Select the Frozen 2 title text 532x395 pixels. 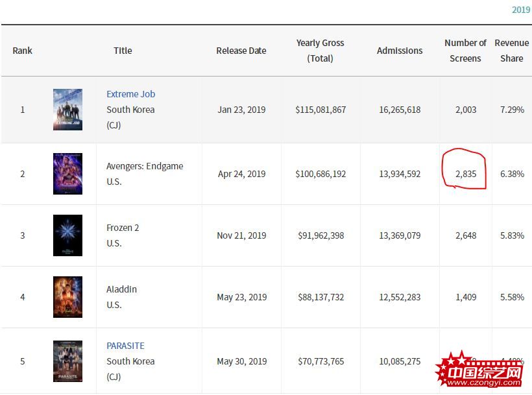[123, 228]
